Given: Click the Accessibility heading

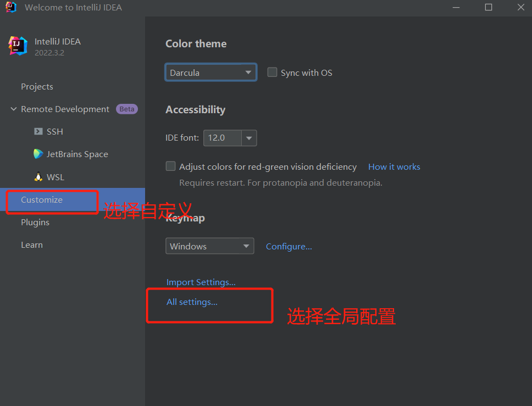Looking at the screenshot, I should tap(196, 109).
